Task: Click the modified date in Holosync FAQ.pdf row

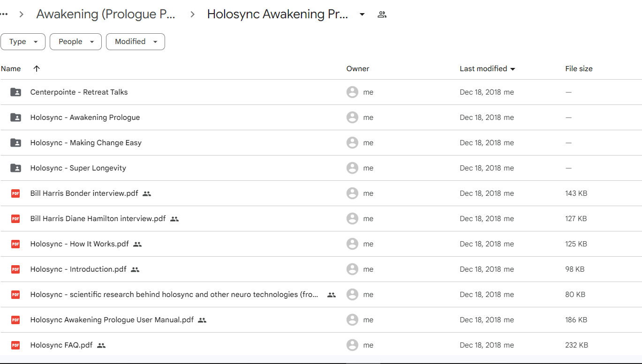Action: [481, 345]
